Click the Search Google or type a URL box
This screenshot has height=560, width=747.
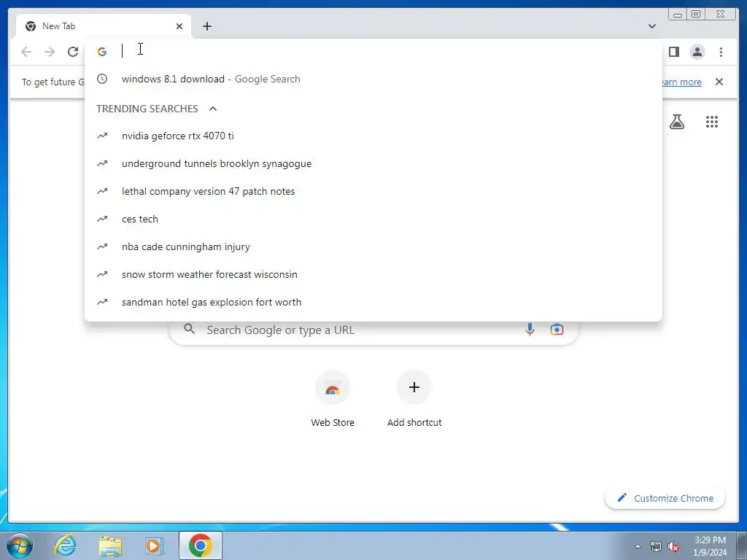coord(373,330)
